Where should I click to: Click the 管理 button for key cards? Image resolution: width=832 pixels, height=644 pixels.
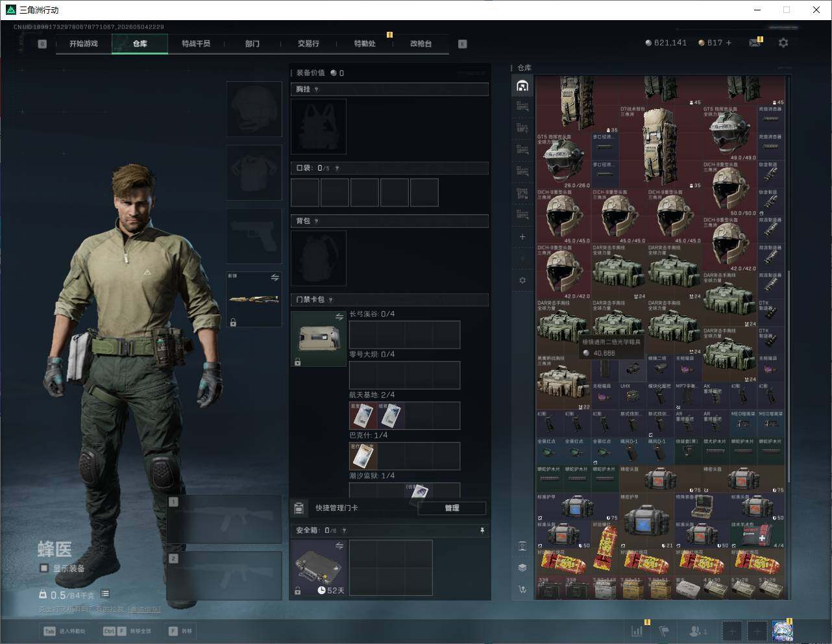452,508
